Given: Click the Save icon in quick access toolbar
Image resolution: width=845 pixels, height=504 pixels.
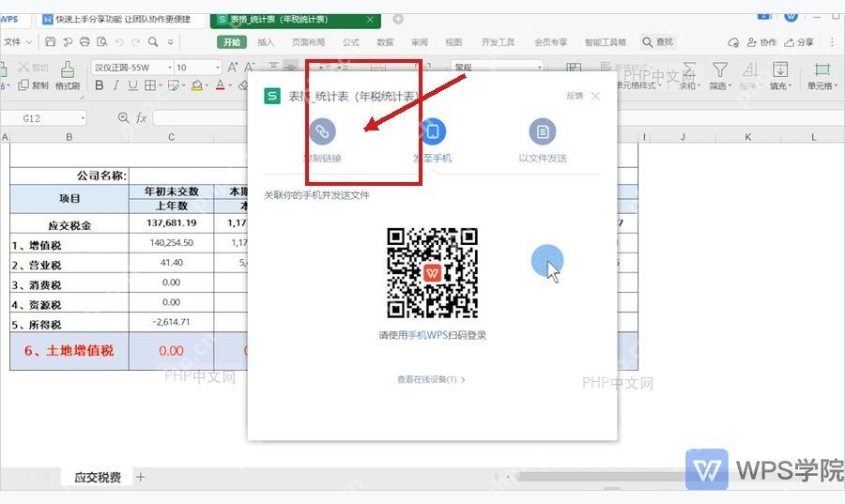Looking at the screenshot, I should pos(50,41).
